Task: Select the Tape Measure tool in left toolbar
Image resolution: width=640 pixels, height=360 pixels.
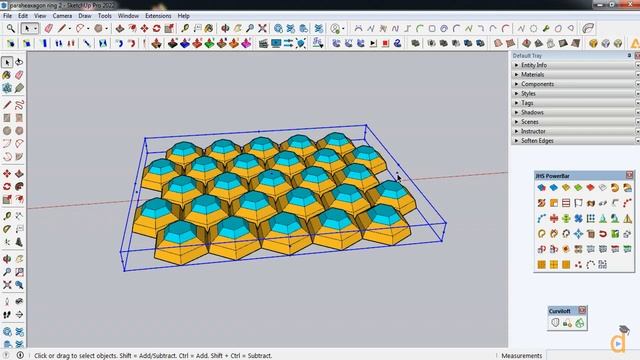Action: [7, 216]
